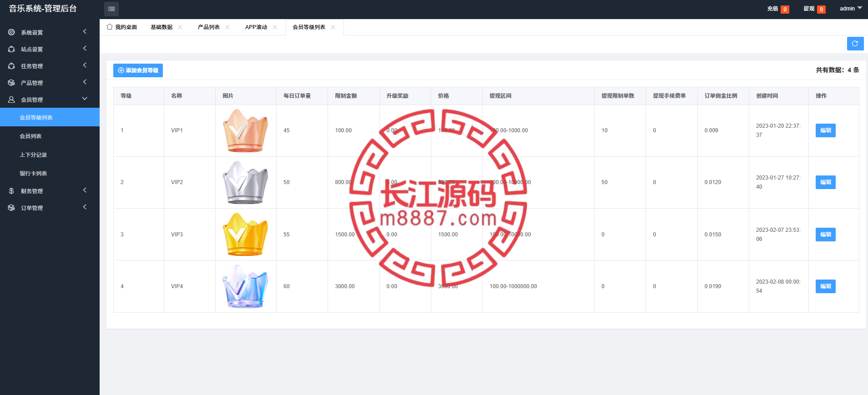Expand the 系统设置 menu chevron
The image size is (868, 395).
pyautogui.click(x=85, y=31)
